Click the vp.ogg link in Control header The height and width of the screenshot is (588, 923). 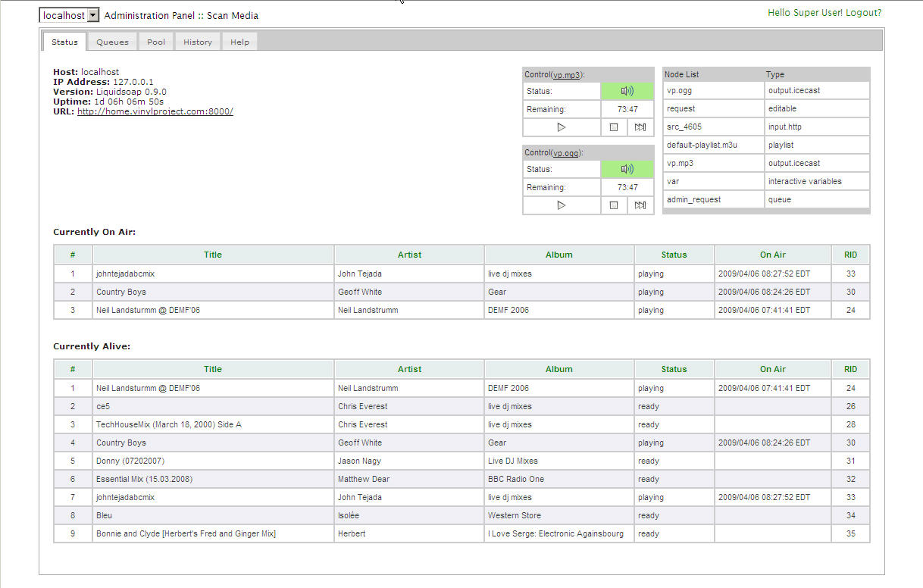click(x=566, y=153)
